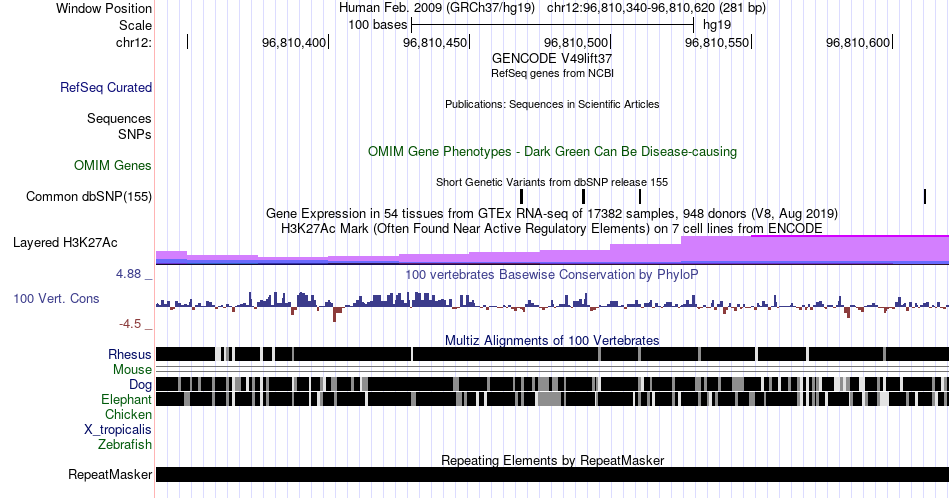This screenshot has width=950, height=498.
Task: Click the 96,810,450 ruler position
Action: coord(435,42)
